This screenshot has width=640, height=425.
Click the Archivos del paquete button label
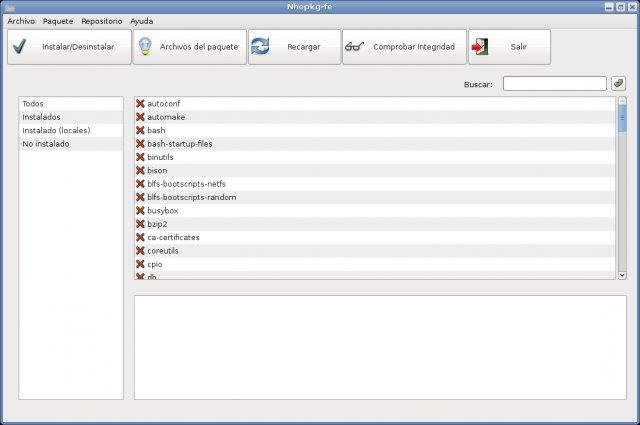click(199, 47)
